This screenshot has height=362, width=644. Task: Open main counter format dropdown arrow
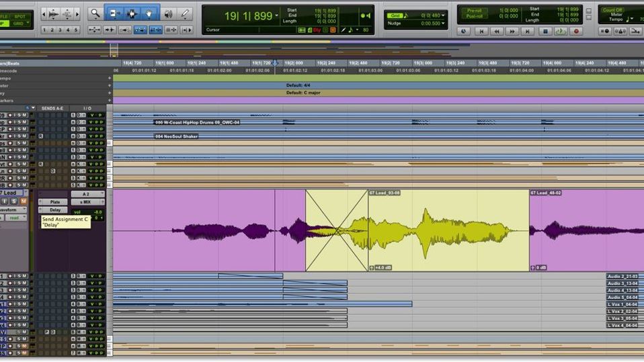click(276, 16)
